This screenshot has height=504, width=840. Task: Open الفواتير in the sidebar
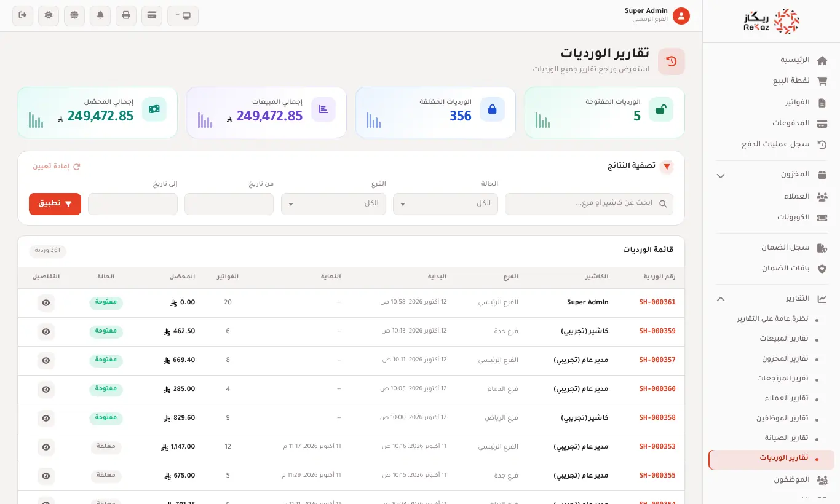click(x=771, y=103)
